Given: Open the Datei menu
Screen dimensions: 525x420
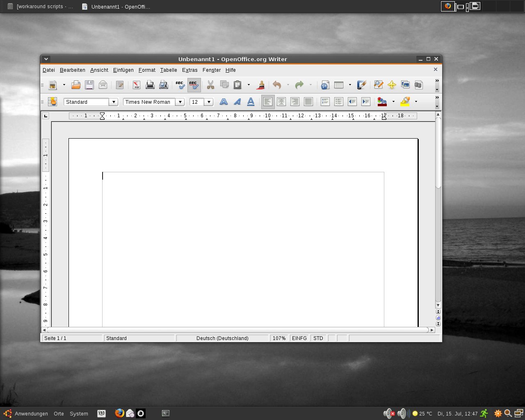Looking at the screenshot, I should click(x=49, y=70).
